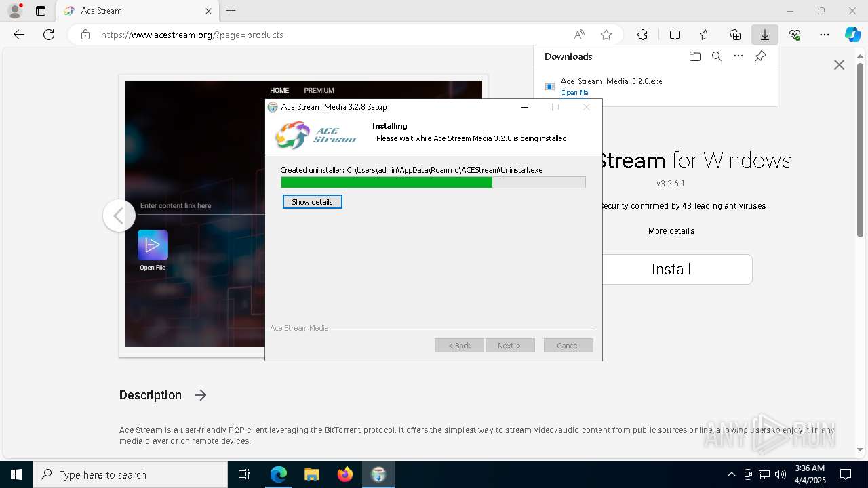Open the taskbar clock and date
868x488 pixels.
point(810,474)
